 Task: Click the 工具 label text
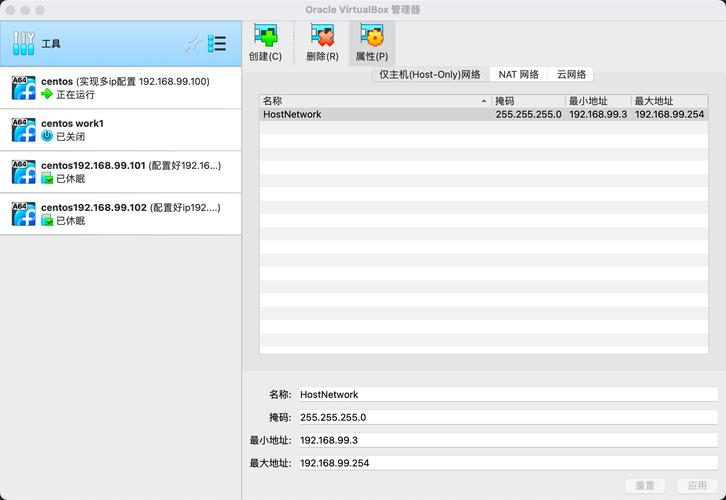[x=51, y=44]
